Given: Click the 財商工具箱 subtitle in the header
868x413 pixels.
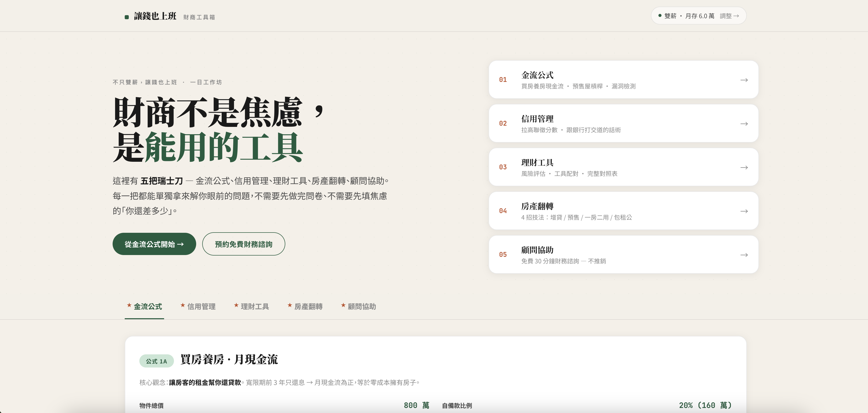Looking at the screenshot, I should click(x=199, y=17).
